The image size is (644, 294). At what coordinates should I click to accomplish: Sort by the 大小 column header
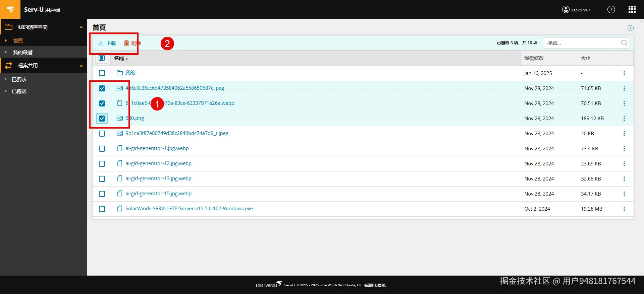pos(586,58)
